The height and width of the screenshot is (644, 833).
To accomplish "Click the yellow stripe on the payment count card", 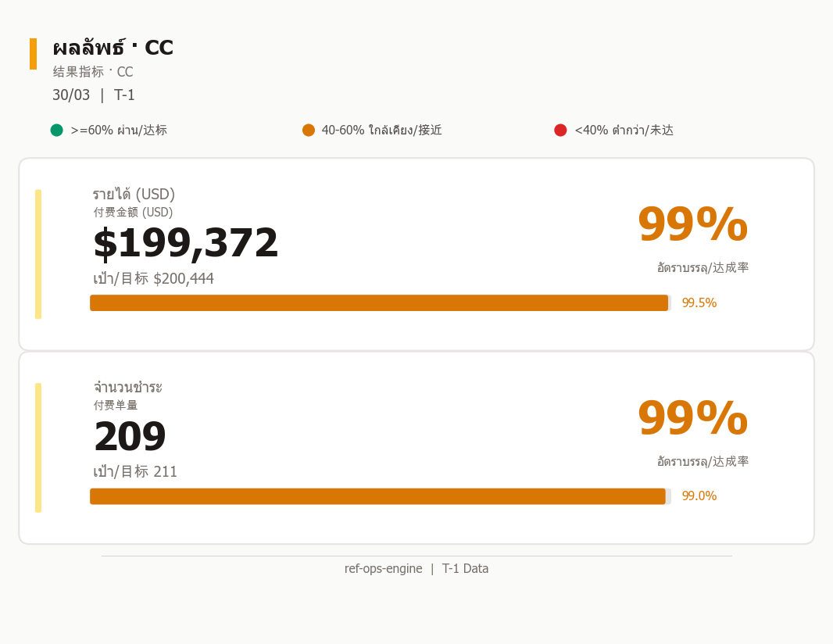I will coord(38,447).
